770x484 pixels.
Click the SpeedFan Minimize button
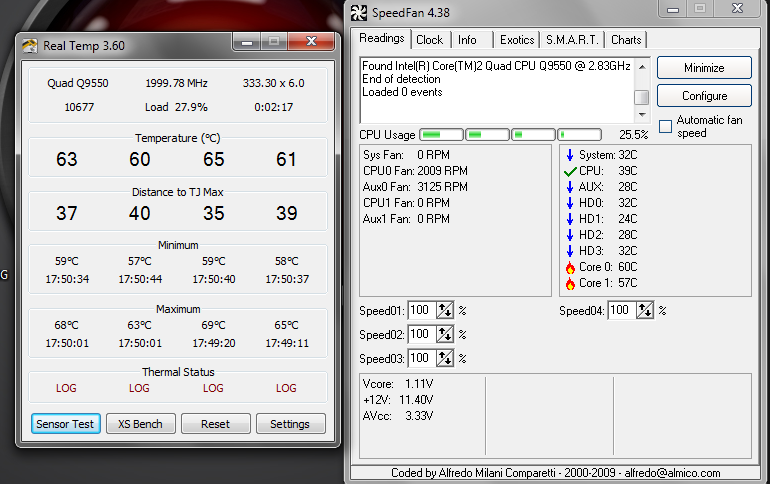[704, 68]
